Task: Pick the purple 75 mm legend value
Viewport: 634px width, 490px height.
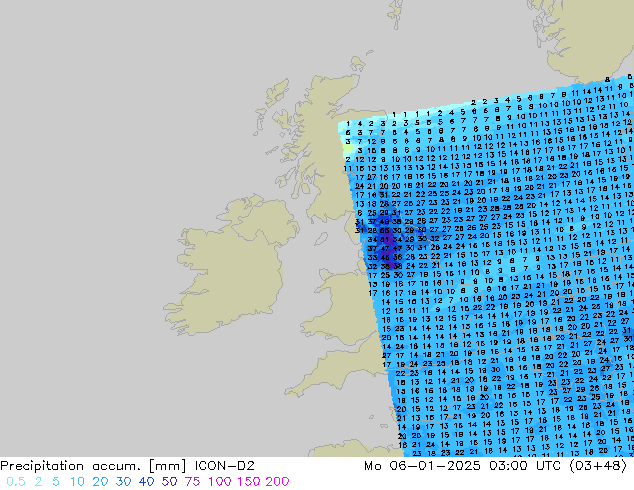Action: pyautogui.click(x=192, y=482)
